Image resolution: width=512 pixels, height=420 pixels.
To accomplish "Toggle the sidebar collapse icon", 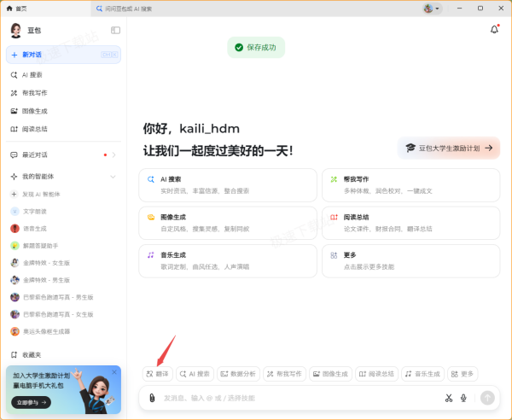I will coord(115,31).
